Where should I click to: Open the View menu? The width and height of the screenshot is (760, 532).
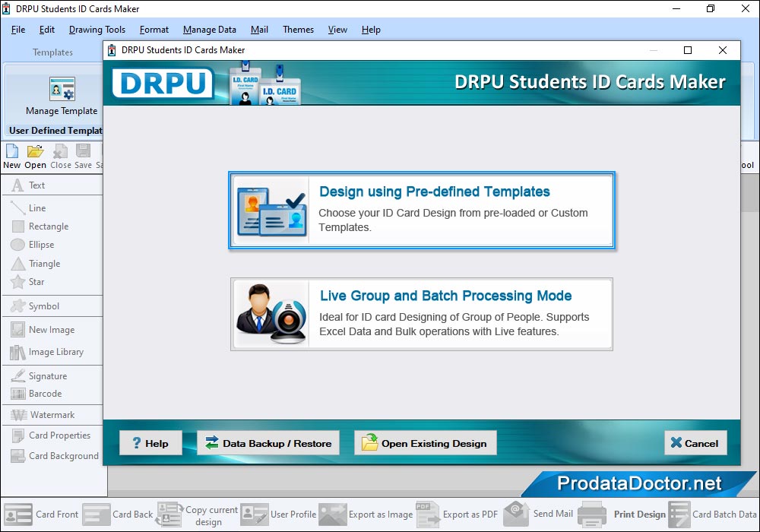tap(337, 30)
